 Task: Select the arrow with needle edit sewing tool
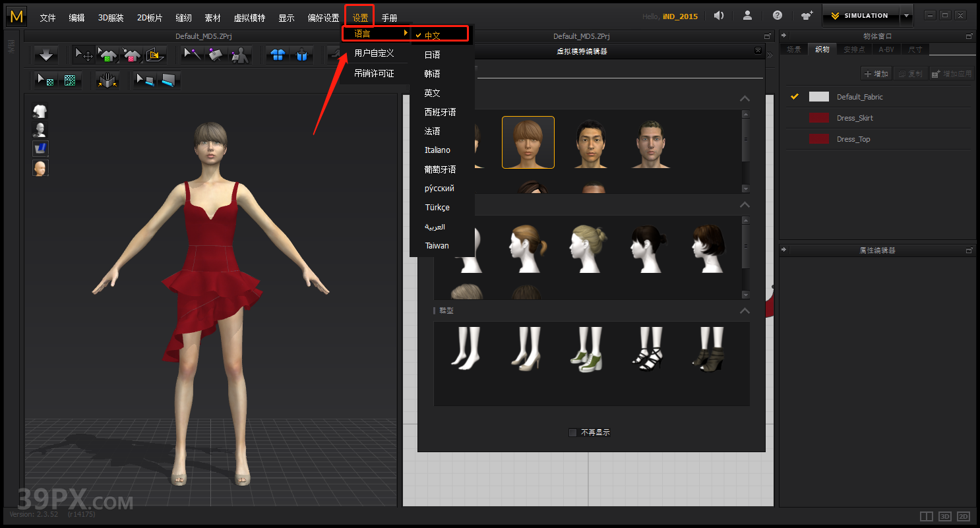click(x=193, y=55)
